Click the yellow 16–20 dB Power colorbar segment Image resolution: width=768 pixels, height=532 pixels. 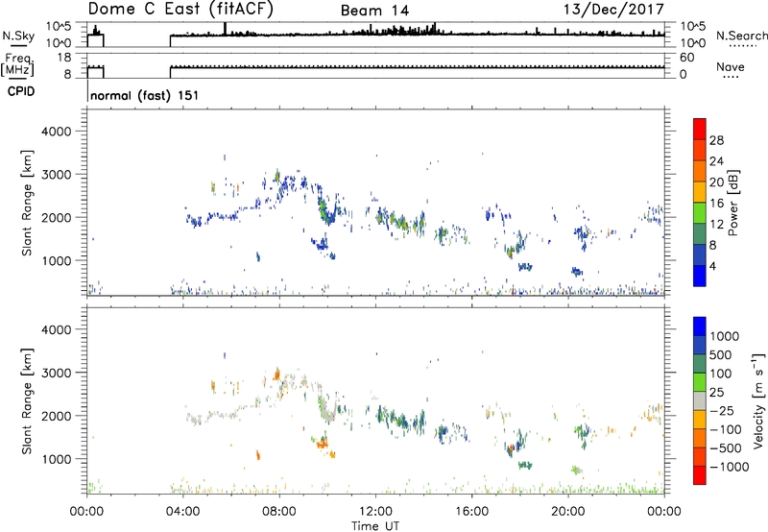(x=700, y=191)
